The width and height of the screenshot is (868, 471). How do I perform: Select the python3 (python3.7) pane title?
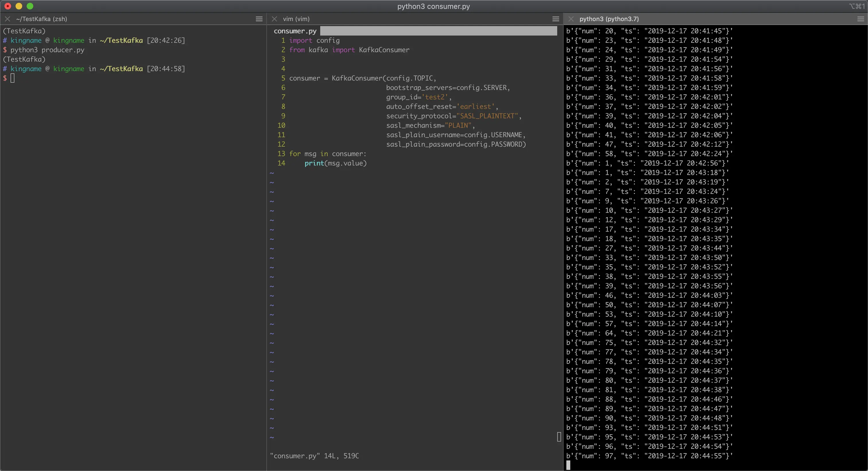coord(609,19)
